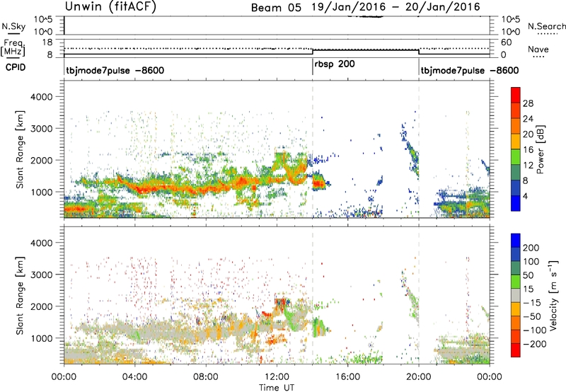
Task: Click the 'rbsp 200' CPID label
Action: 335,64
